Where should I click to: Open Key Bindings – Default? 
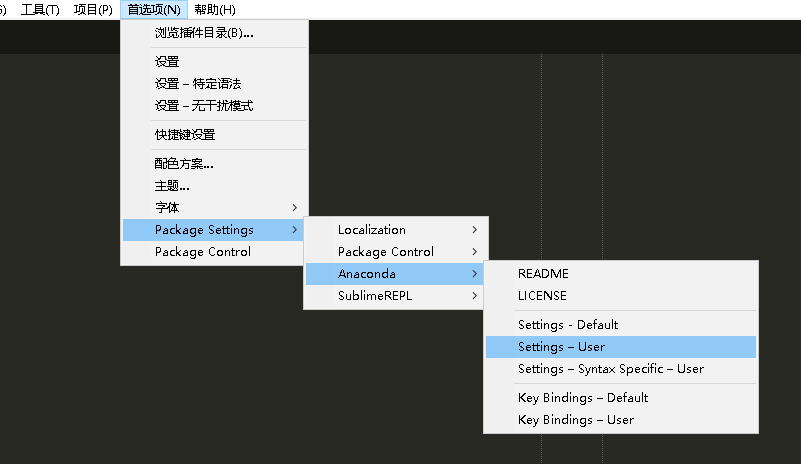[583, 398]
